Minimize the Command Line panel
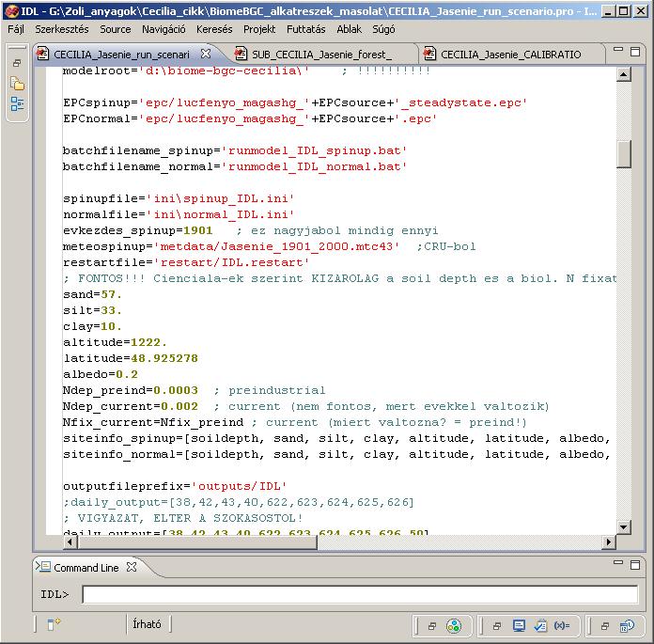The width and height of the screenshot is (654, 644). (618, 562)
